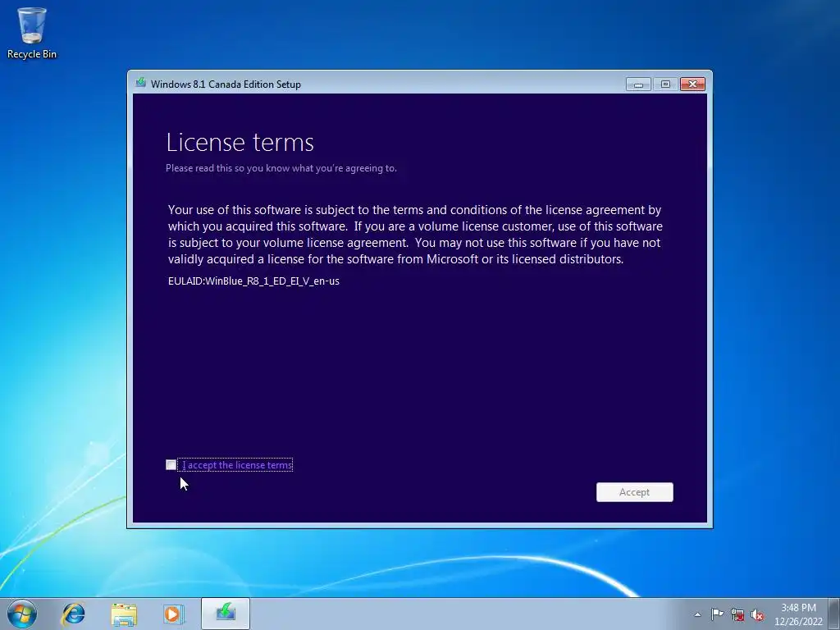Show hidden tray icons arrow

pyautogui.click(x=697, y=614)
